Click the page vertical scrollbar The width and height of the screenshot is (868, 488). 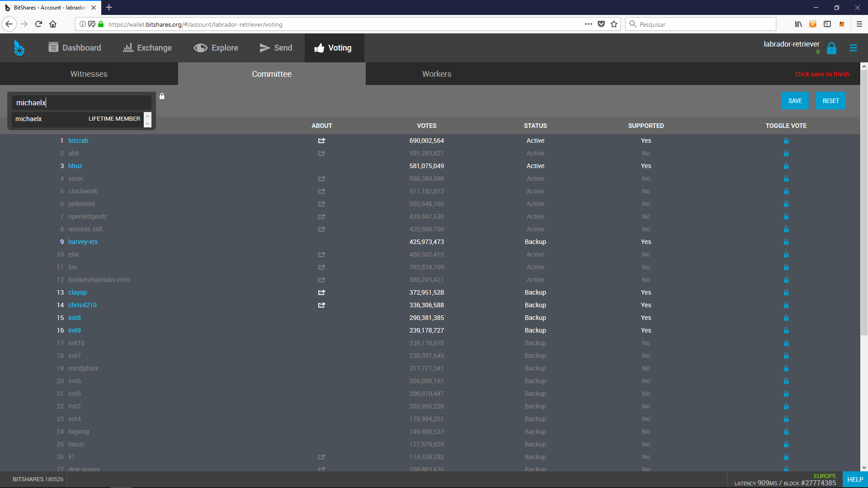pos(864,203)
